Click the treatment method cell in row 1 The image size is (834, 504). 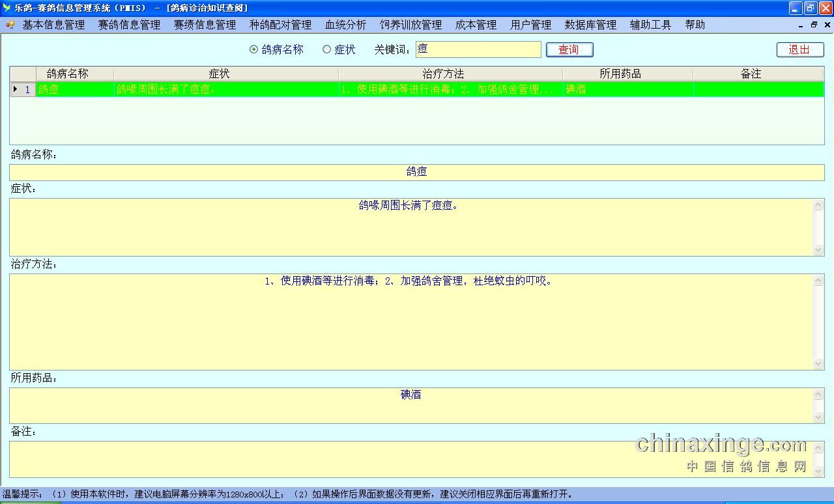tap(451, 89)
